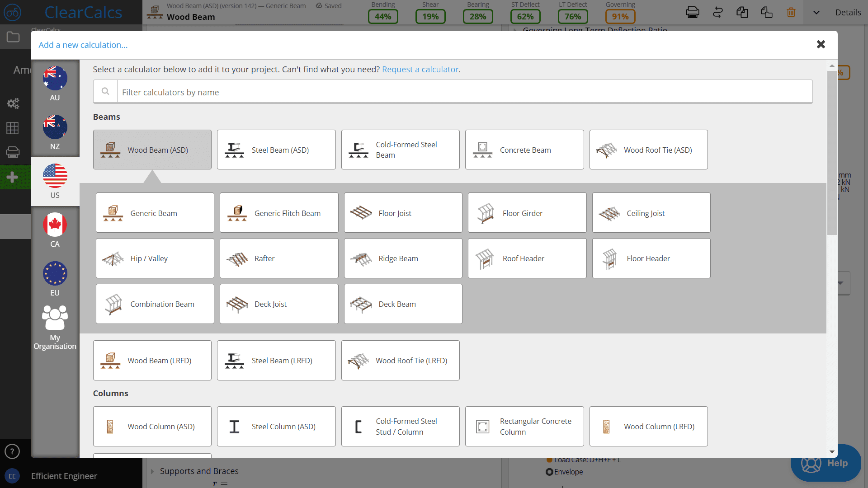Expand the Steel Beam (LRFD) category
The width and height of the screenshot is (868, 488).
[x=276, y=360]
